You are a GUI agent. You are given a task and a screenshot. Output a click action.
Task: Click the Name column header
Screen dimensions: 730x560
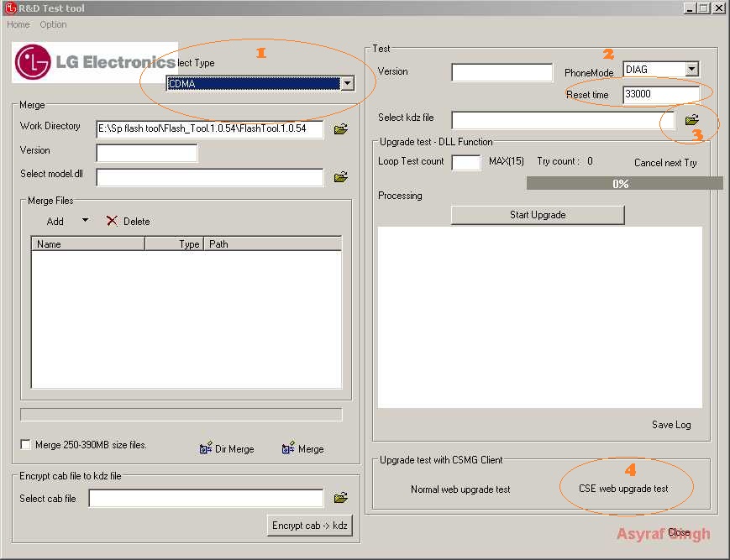[x=88, y=243]
